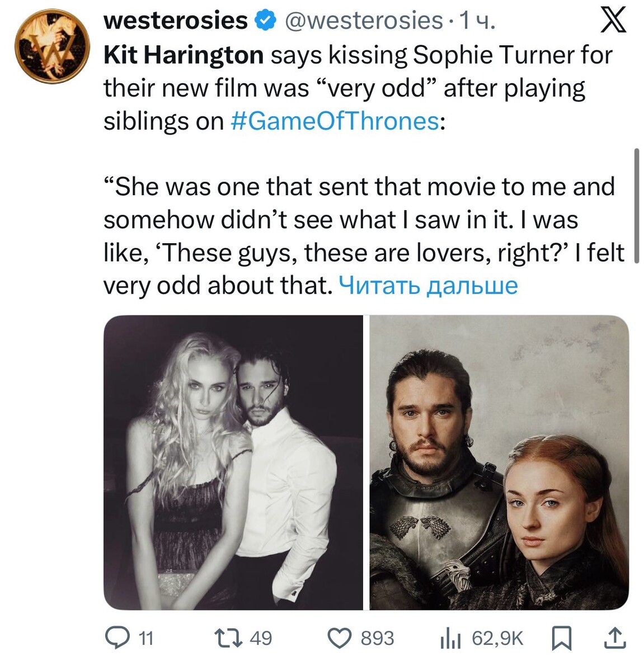This screenshot has height=671, width=644.
Task: Click the bold "Kit Harington" text
Action: 184,55
